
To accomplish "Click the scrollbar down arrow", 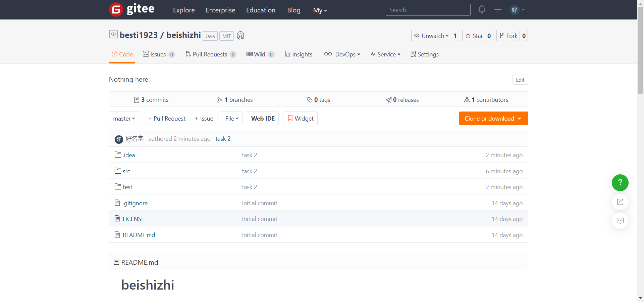I will (x=640, y=298).
